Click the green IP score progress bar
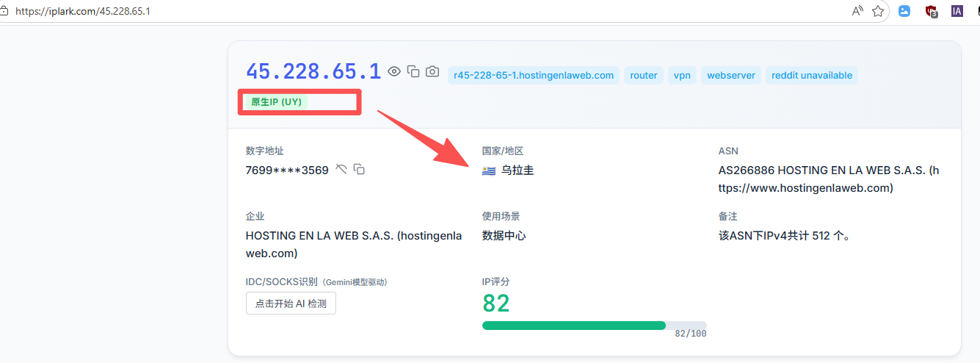 (574, 326)
